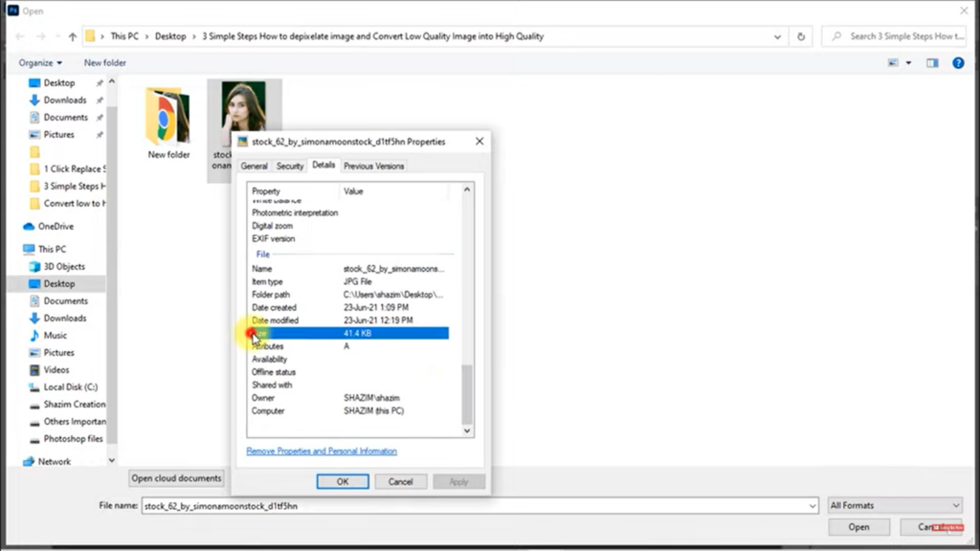The width and height of the screenshot is (980, 551).
Task: Click the preview pane icon
Action: point(931,62)
